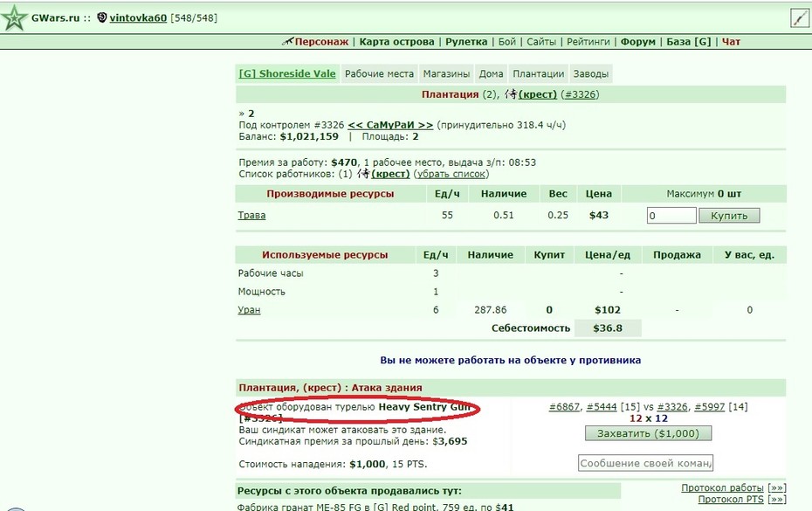Open the Чат menu item
Screen dimensions: 812x511
click(731, 41)
